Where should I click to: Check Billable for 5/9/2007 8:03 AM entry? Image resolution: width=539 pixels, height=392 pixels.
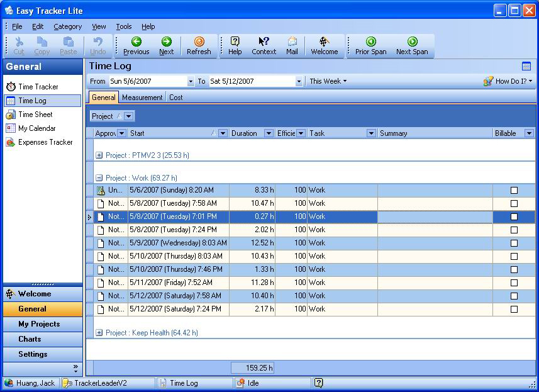[x=514, y=243]
